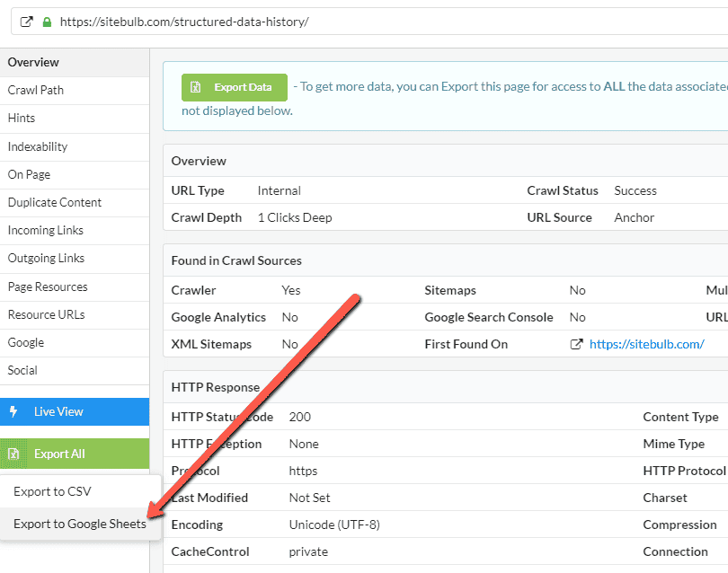This screenshot has width=728, height=573.
Task: Click the 'Google Search Console' label
Action: click(x=489, y=317)
